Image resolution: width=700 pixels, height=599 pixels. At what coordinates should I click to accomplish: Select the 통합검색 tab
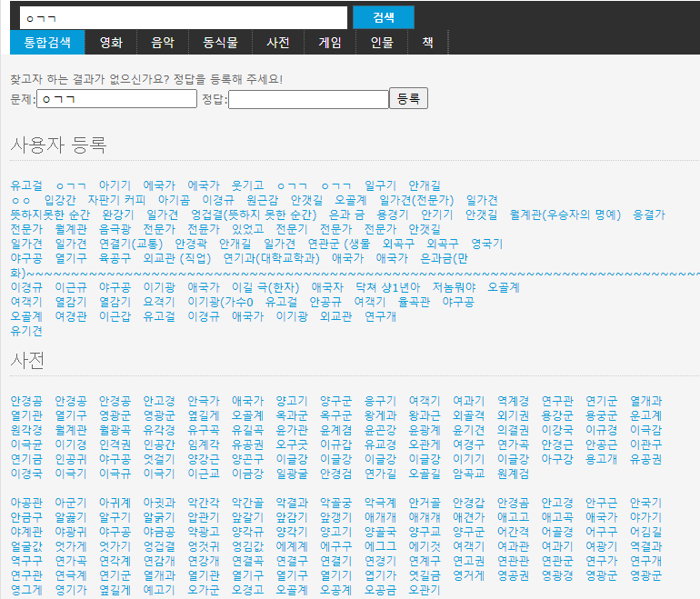(47, 43)
